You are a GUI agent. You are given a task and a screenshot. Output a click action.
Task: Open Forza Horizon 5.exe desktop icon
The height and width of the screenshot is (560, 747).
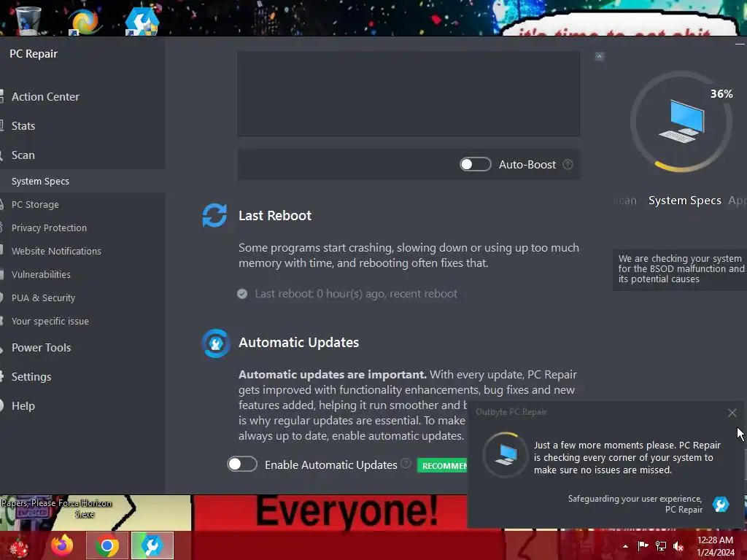click(85, 508)
